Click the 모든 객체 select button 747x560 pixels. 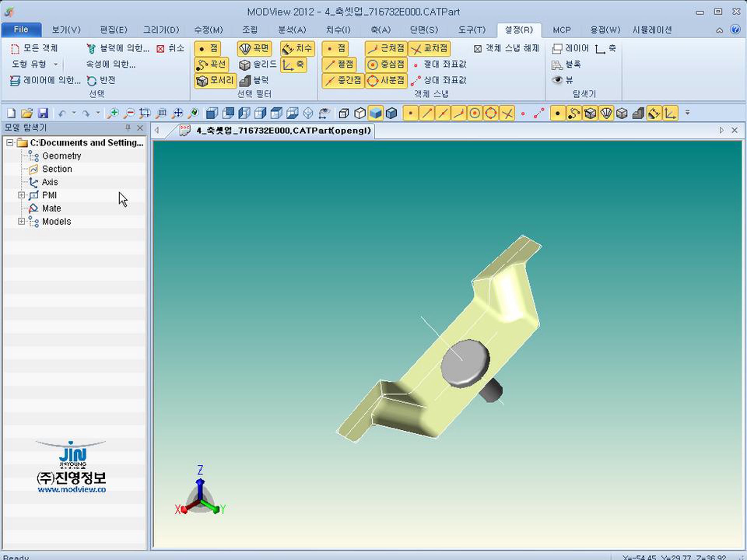click(x=34, y=48)
